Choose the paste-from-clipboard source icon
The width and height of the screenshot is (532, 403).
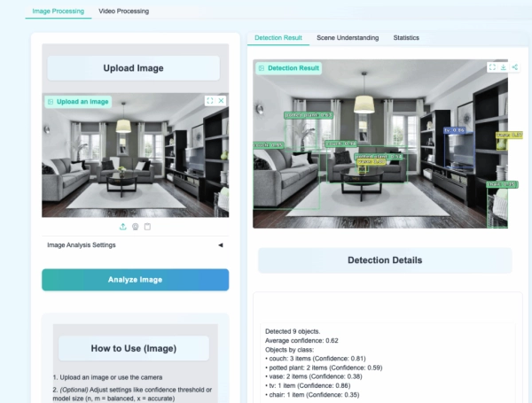147,227
